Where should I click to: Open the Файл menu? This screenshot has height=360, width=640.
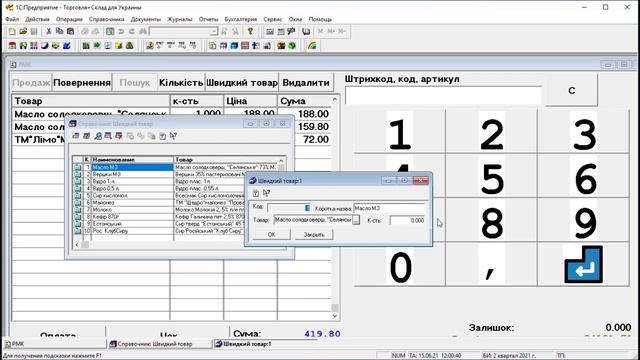click(12, 19)
